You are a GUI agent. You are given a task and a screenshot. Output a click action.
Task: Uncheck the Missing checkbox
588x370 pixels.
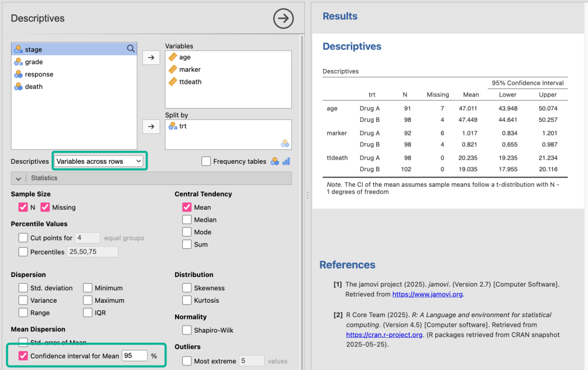click(x=45, y=207)
